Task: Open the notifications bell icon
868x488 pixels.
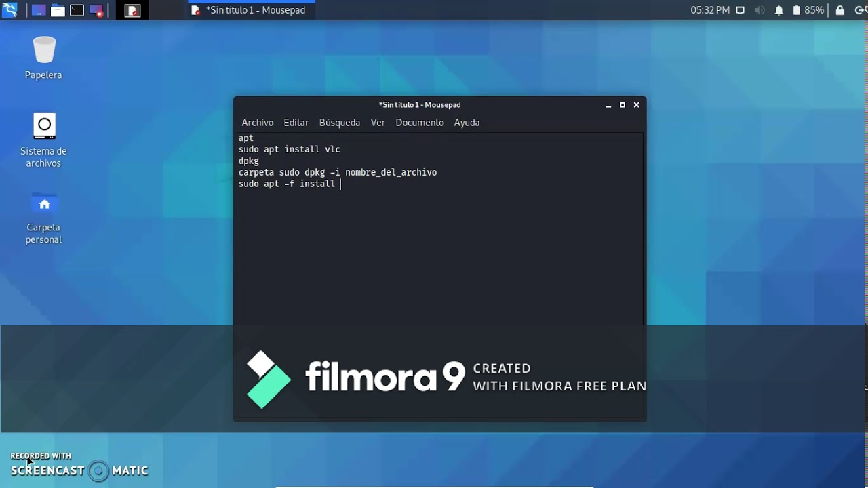Action: coord(779,10)
